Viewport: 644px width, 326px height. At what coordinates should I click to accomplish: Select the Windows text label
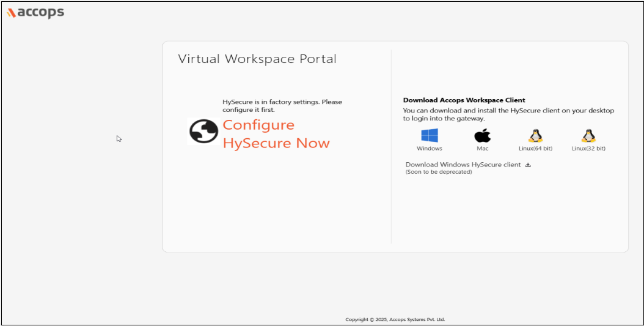point(430,149)
